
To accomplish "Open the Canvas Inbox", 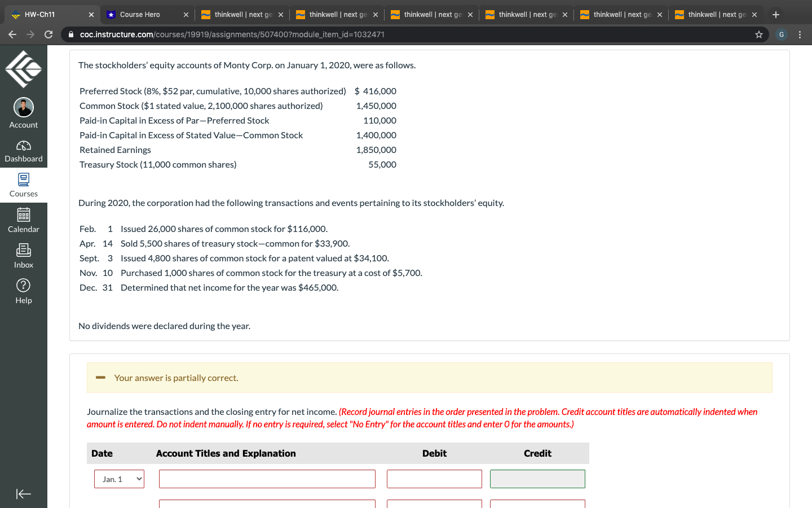I will tap(23, 255).
